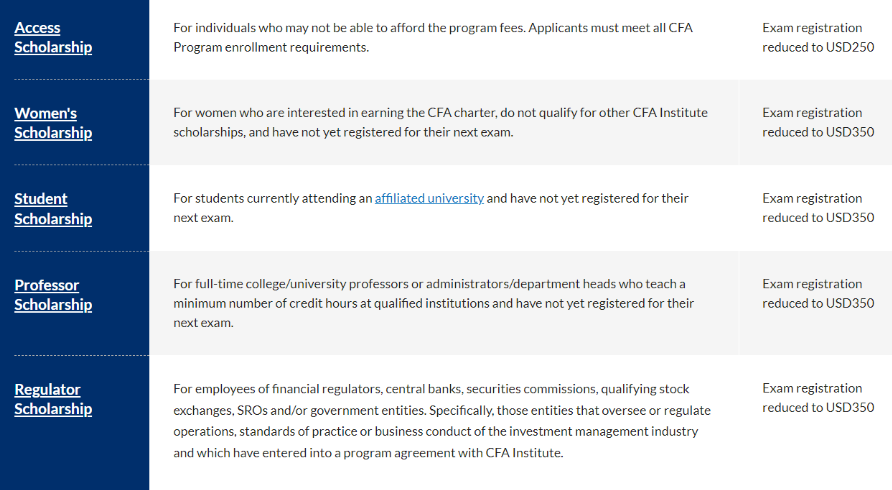Open the Women's Scholarship link

point(53,123)
